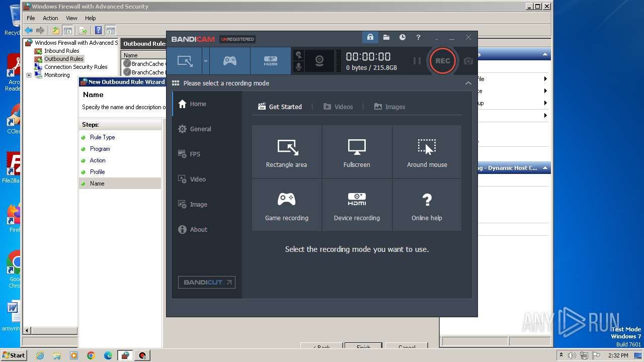Open the Online help tile
The height and width of the screenshot is (362, 644).
point(427,205)
